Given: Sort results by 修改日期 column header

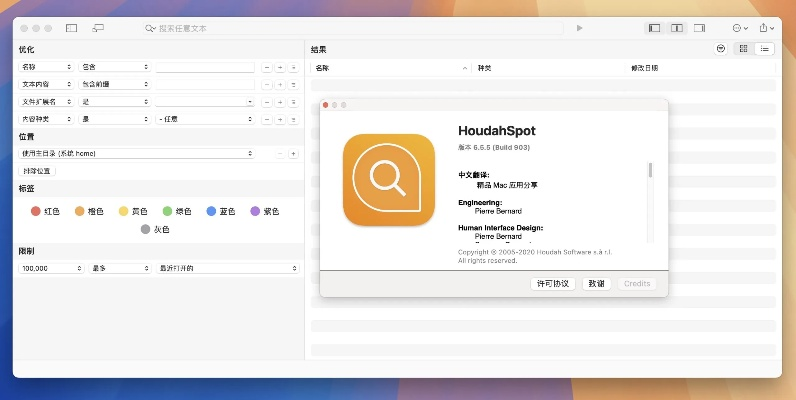Looking at the screenshot, I should point(644,68).
